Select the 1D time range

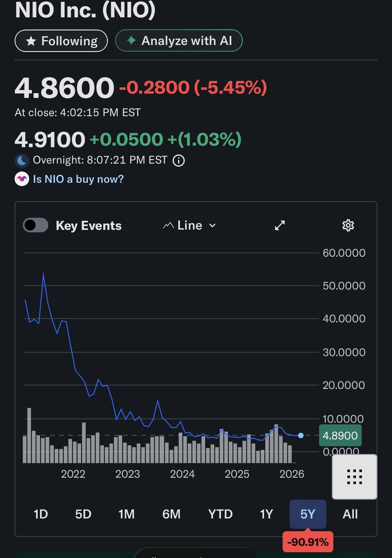(41, 514)
